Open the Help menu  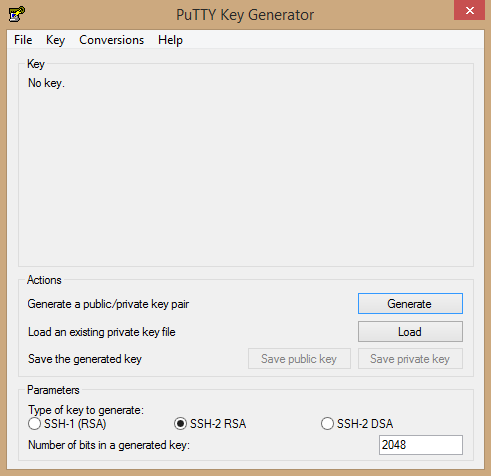tap(170, 40)
